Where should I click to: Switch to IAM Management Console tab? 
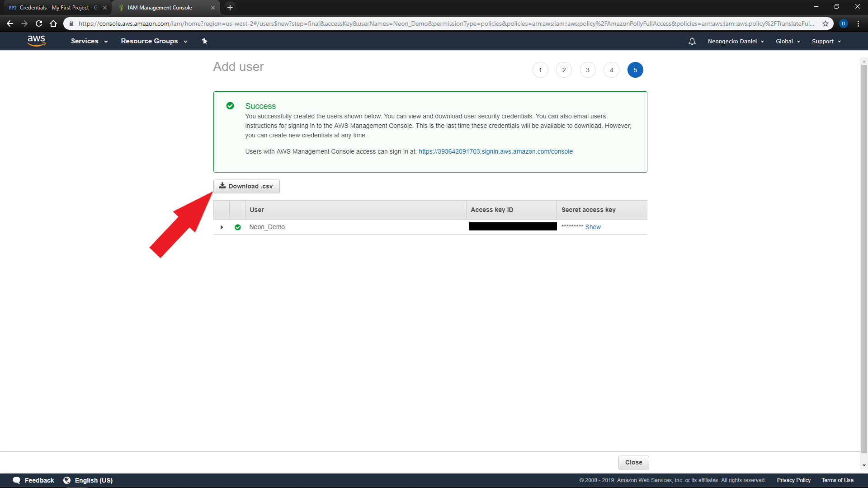pos(165,8)
